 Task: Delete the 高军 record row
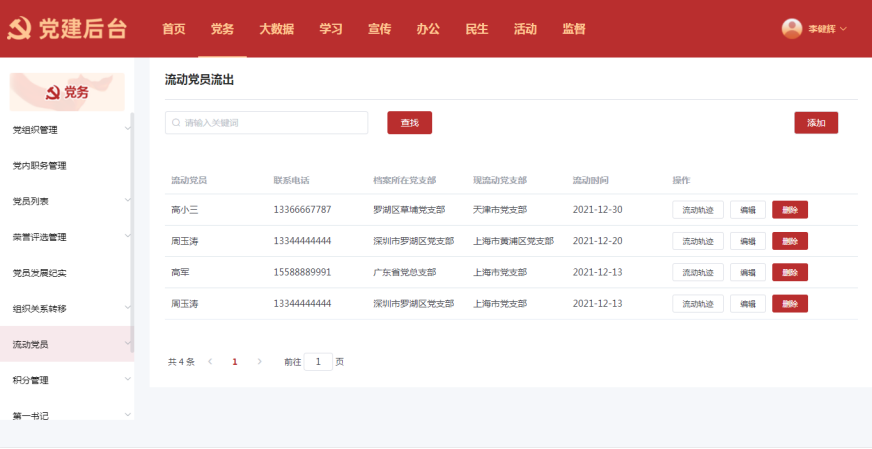click(790, 272)
